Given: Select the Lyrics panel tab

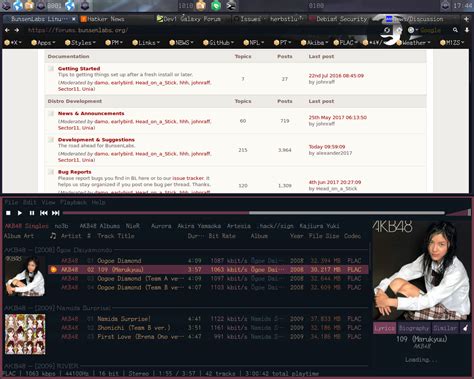Looking at the screenshot, I should (385, 328).
